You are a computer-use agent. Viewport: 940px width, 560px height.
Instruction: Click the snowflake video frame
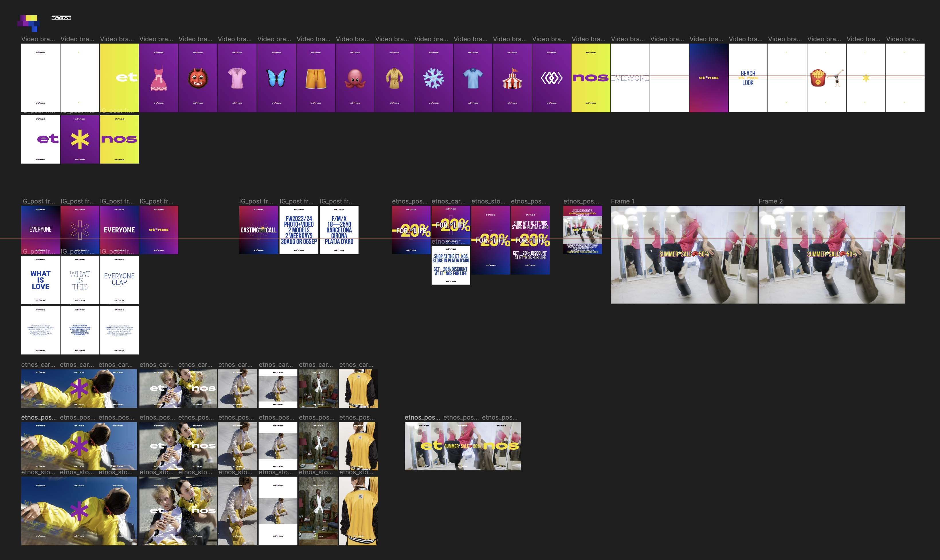(x=434, y=78)
